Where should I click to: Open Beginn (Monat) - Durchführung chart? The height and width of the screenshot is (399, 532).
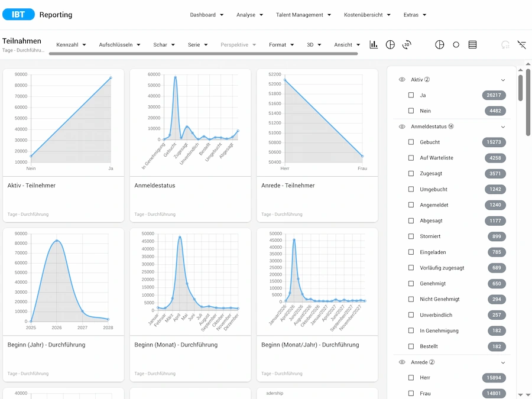[x=190, y=304]
